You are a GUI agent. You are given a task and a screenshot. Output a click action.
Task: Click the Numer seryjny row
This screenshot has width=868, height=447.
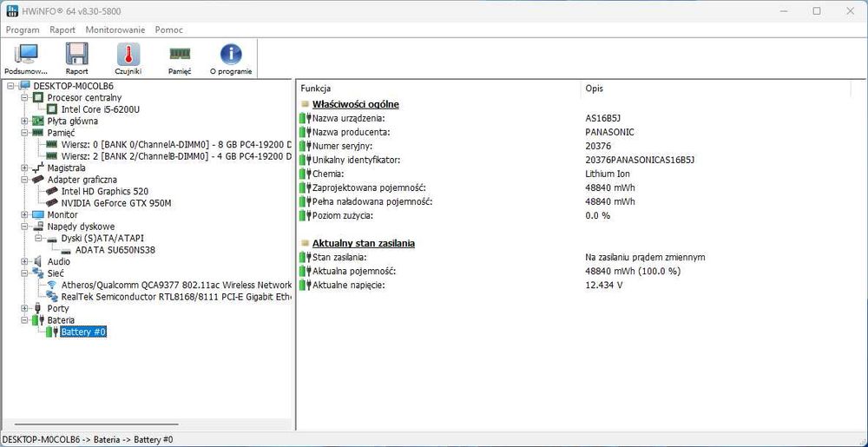coord(573,146)
